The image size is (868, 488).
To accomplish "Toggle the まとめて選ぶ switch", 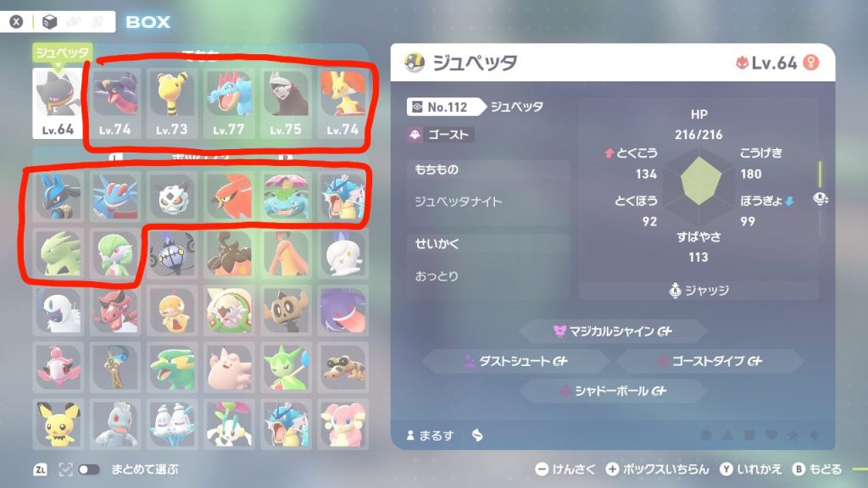I will click(x=88, y=469).
